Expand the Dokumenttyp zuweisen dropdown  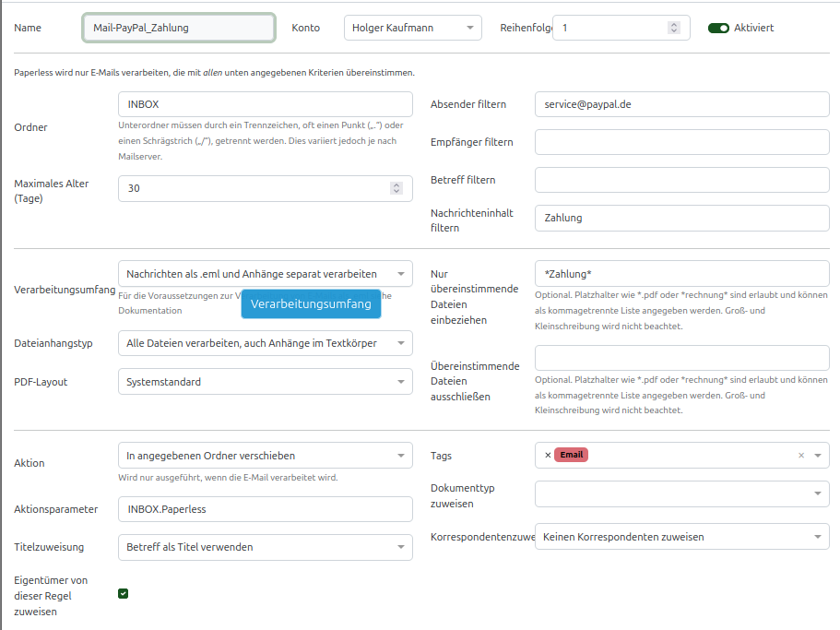point(681,494)
